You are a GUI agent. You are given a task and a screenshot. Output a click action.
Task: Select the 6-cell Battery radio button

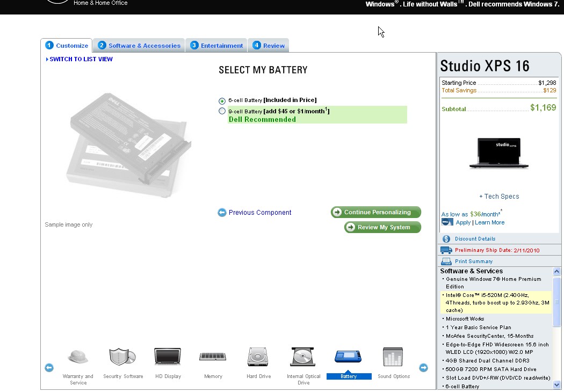point(222,101)
